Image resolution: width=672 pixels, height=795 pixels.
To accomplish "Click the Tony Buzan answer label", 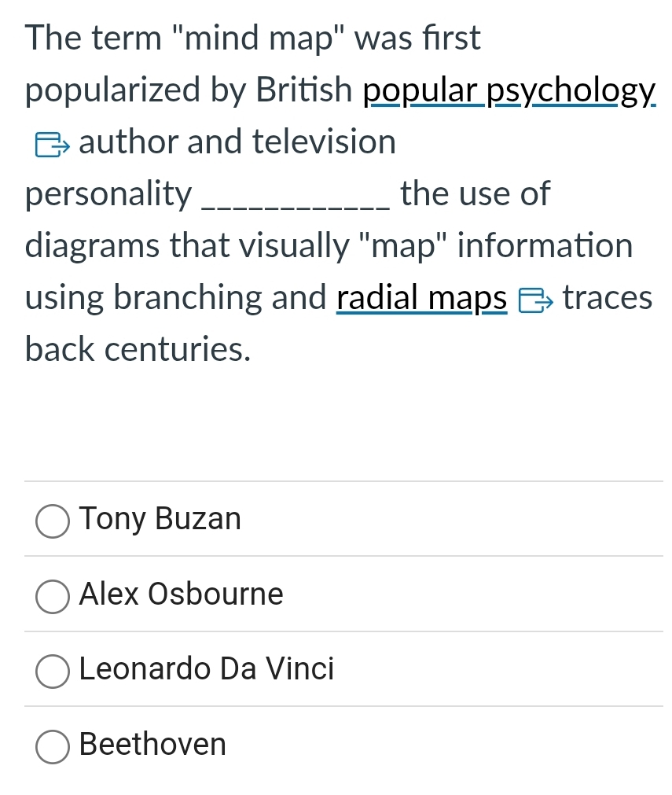I will pos(160,519).
